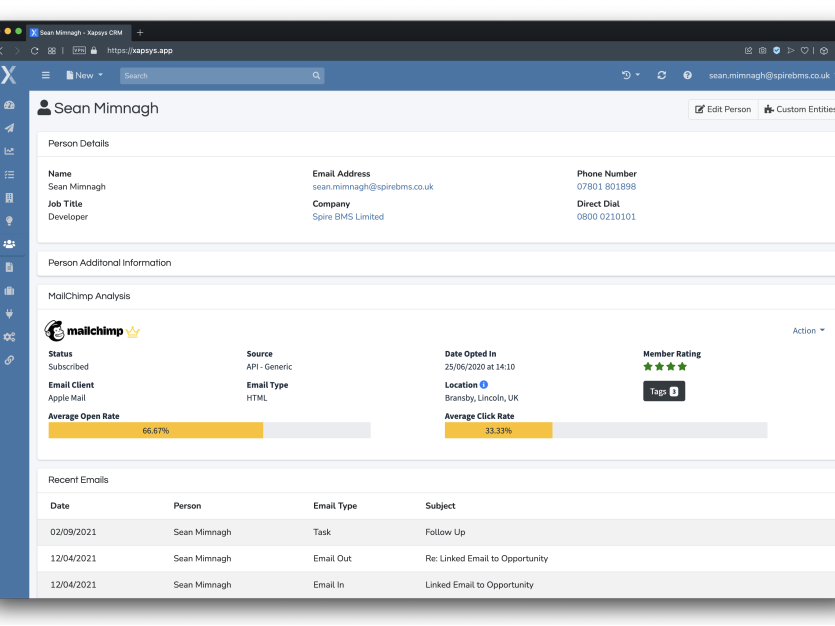Click the Email Type column header in Recent Emails
This screenshot has width=835, height=626.
pos(335,506)
